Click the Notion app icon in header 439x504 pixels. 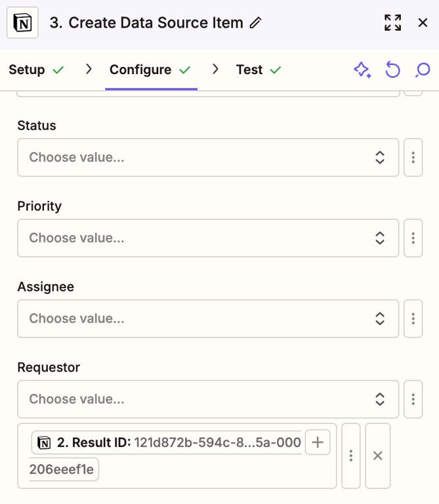click(23, 23)
